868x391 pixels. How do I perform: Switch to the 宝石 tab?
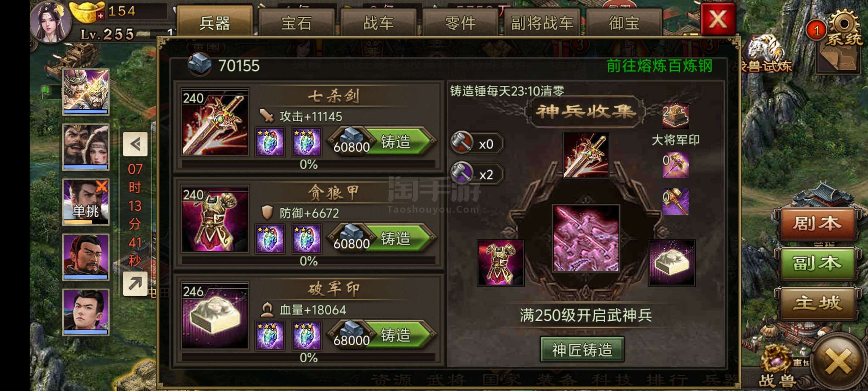(x=296, y=22)
